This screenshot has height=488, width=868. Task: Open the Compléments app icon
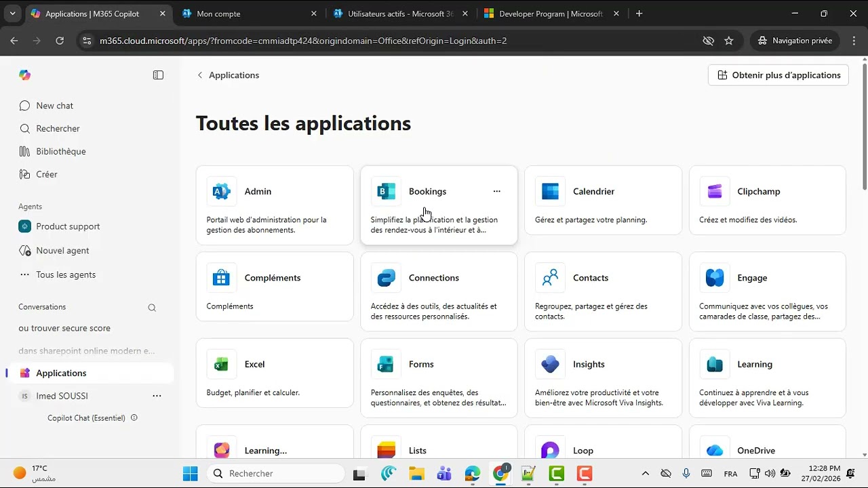click(x=221, y=277)
